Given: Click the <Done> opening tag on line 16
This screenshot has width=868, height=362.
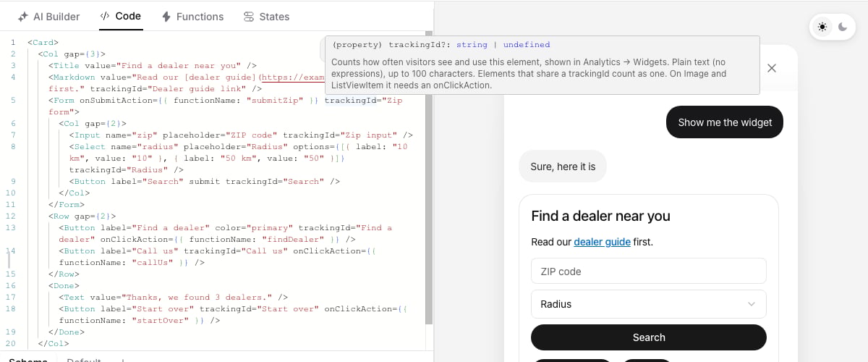Looking at the screenshot, I should pyautogui.click(x=64, y=285).
